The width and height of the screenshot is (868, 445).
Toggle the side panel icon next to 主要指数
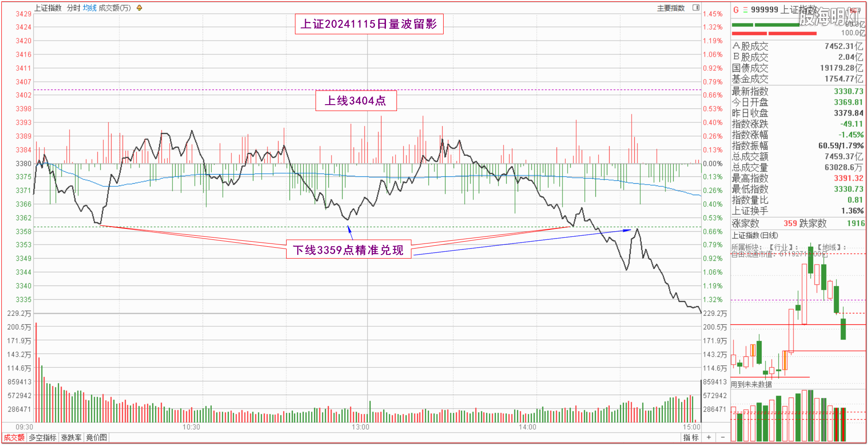696,8
